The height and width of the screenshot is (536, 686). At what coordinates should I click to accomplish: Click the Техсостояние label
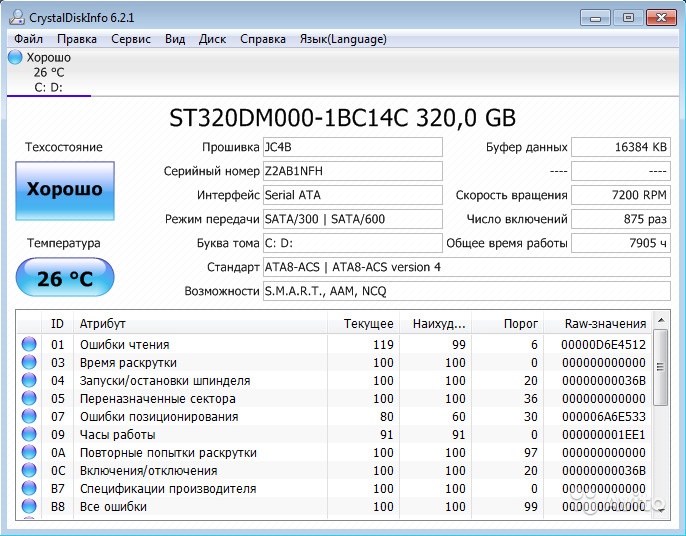click(64, 147)
